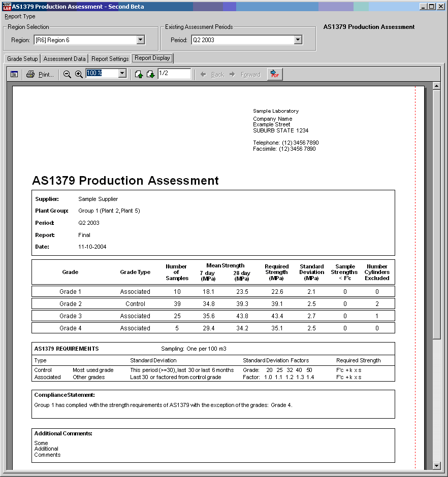This screenshot has width=448, height=477.
Task: Click the Print button with printer icon
Action: click(40, 75)
